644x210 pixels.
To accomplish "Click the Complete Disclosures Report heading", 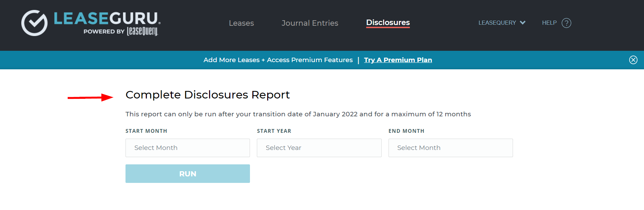I will pyautogui.click(x=208, y=95).
